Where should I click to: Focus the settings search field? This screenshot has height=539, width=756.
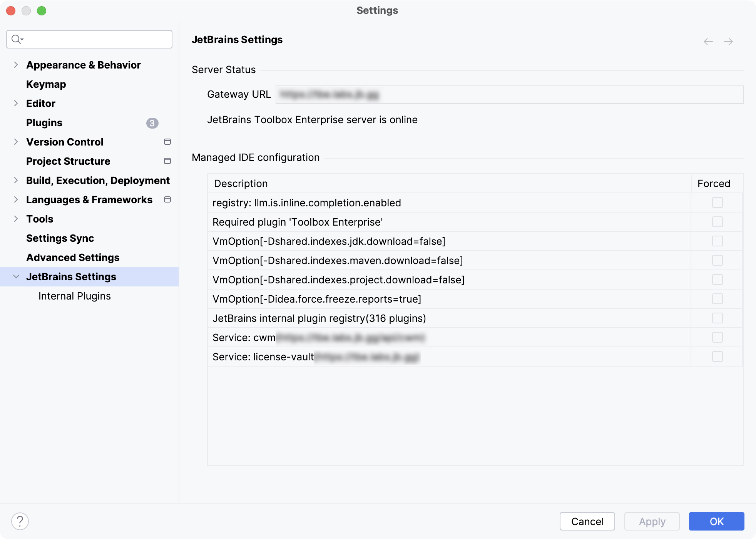click(89, 39)
